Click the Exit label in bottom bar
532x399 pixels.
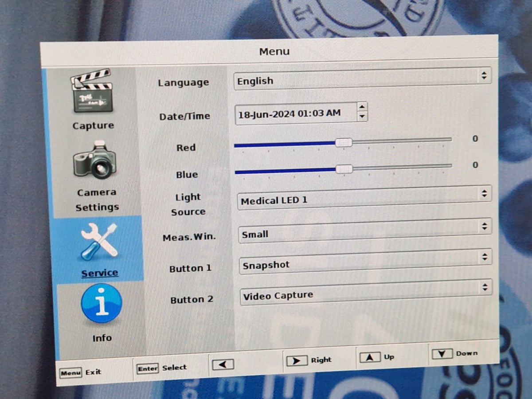point(93,372)
